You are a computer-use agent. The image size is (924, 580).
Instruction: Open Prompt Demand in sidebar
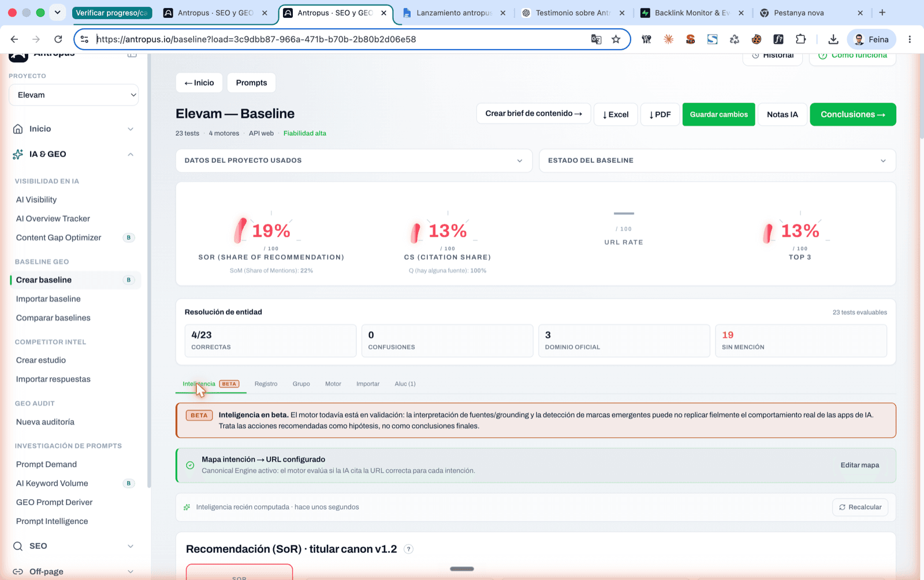click(x=46, y=464)
